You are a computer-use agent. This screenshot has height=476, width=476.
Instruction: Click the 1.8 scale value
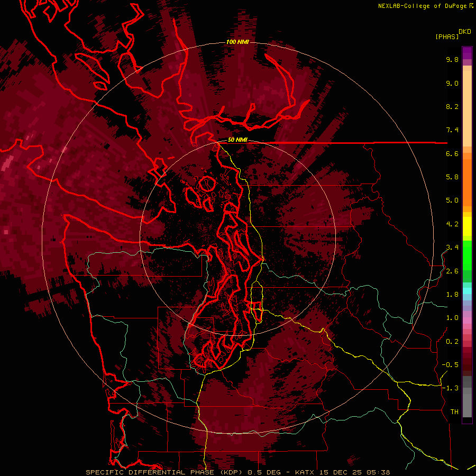point(452,295)
